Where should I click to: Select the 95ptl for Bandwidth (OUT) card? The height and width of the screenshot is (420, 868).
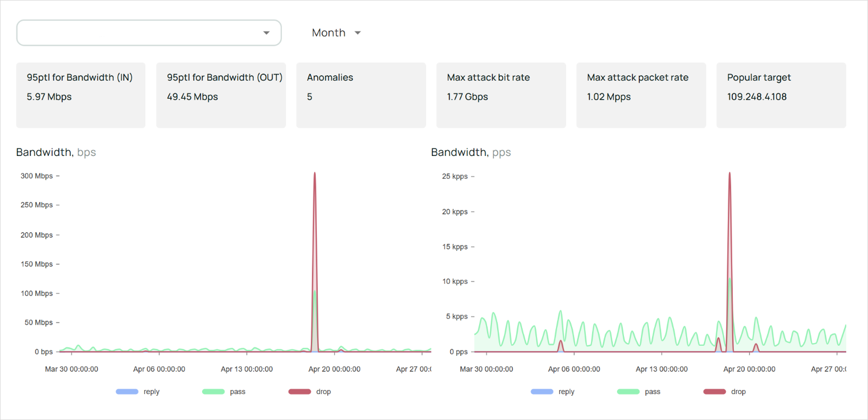[221, 95]
